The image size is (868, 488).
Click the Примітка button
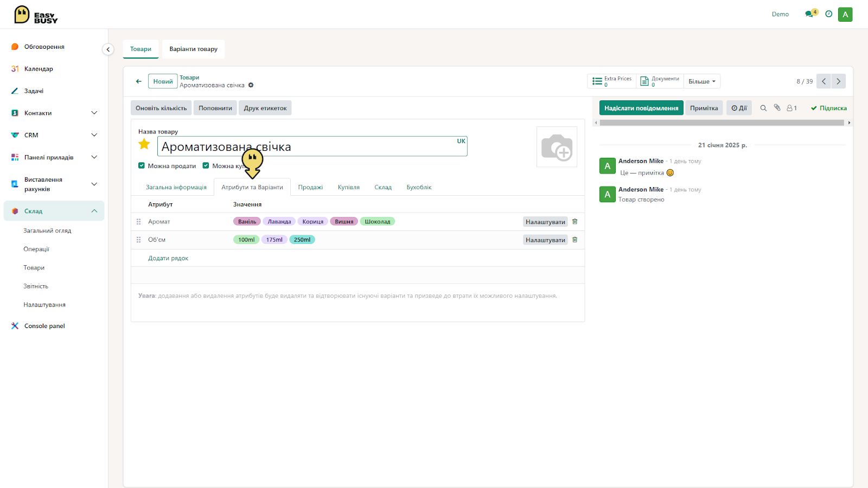point(704,108)
